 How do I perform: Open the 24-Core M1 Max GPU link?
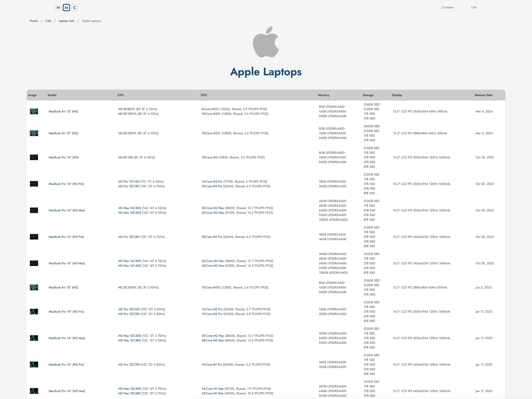click(213, 388)
